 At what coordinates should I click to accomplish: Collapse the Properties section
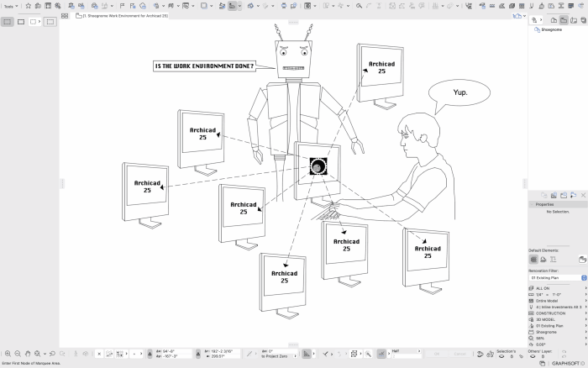point(532,204)
